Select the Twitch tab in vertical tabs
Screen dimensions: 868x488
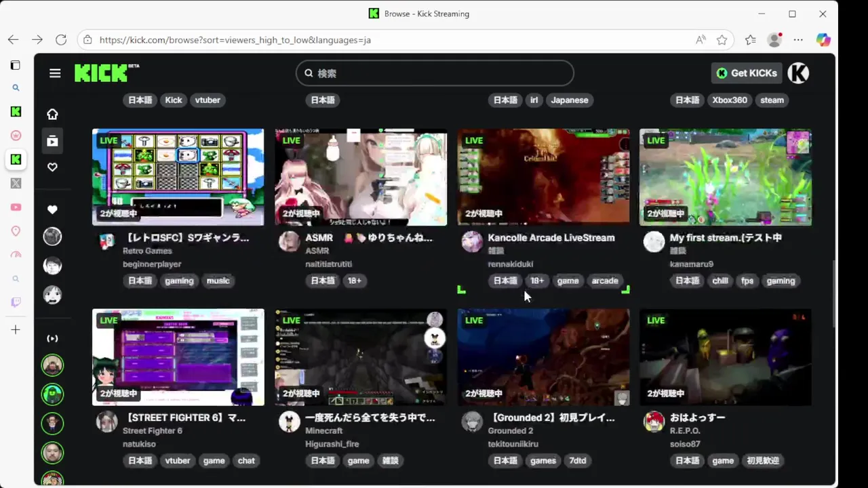tap(16, 302)
